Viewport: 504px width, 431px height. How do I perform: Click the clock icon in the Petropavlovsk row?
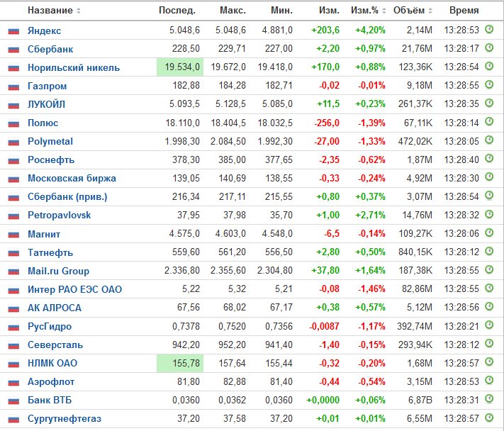click(489, 214)
